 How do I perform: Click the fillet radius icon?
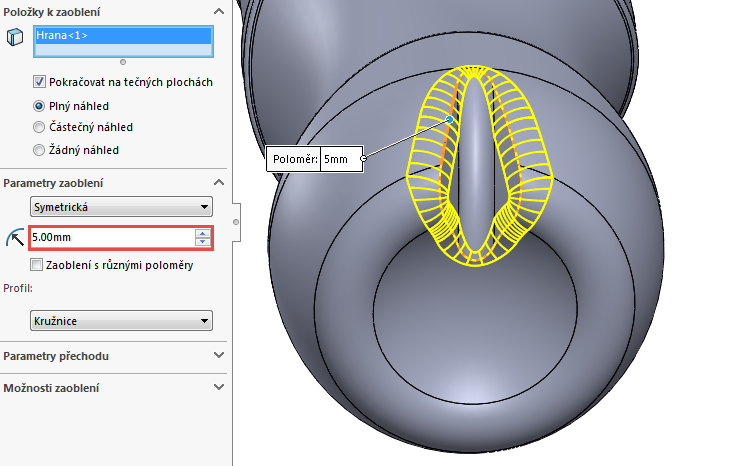[15, 237]
